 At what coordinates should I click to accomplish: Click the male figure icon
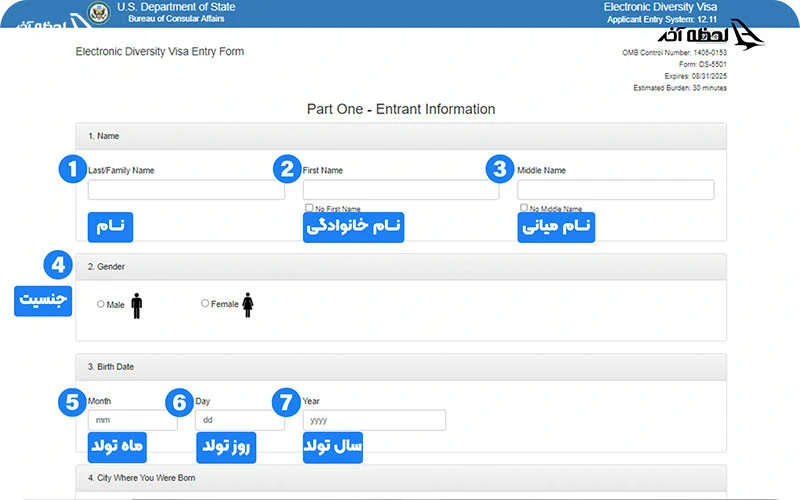pyautogui.click(x=137, y=306)
